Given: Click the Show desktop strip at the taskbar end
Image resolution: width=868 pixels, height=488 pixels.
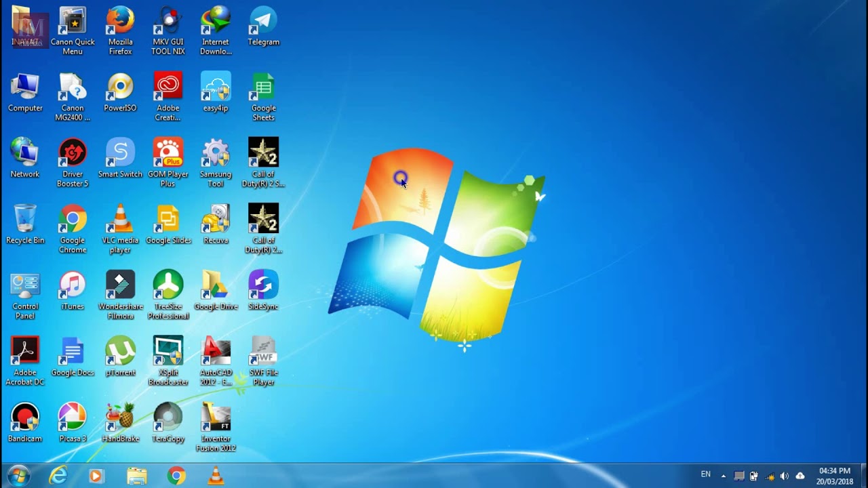Looking at the screenshot, I should [x=863, y=476].
